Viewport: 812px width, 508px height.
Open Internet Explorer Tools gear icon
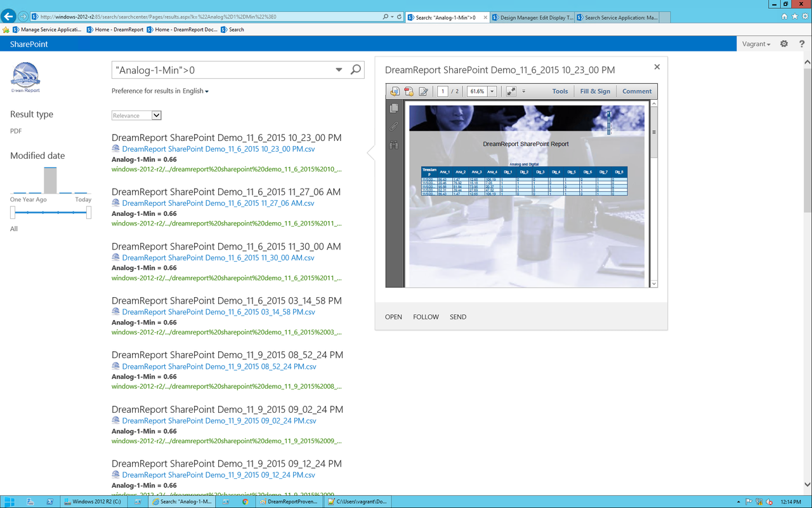804,17
